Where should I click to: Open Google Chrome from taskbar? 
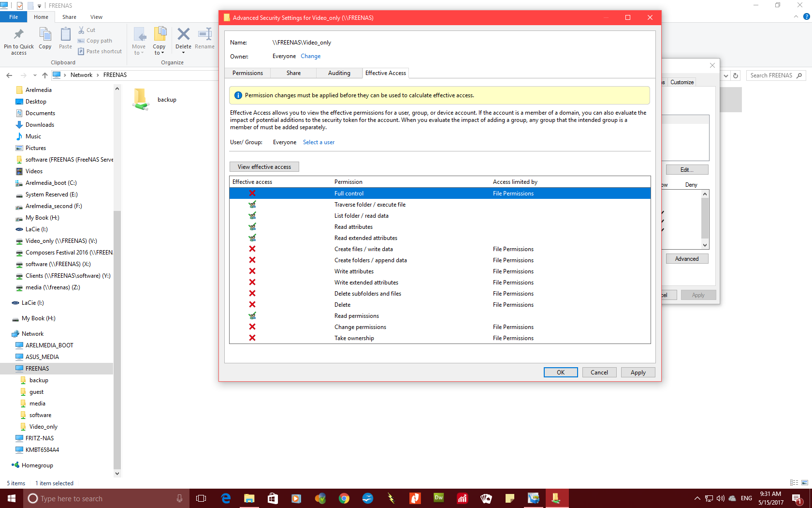(x=344, y=498)
